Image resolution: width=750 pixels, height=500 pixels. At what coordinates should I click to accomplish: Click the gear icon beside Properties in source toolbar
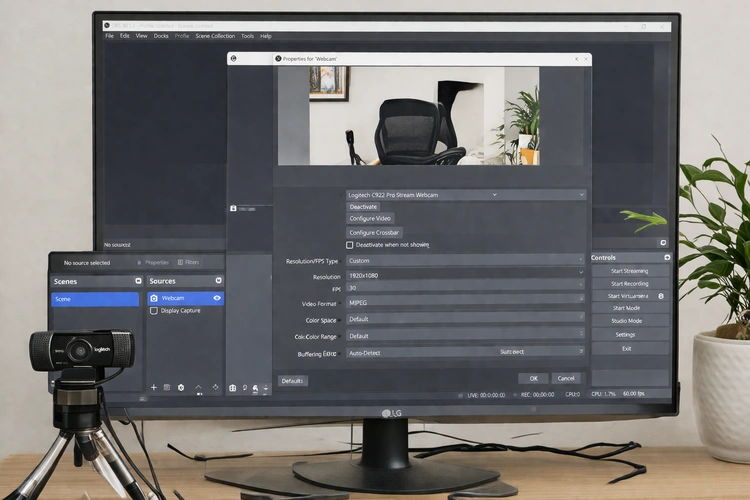point(139,262)
